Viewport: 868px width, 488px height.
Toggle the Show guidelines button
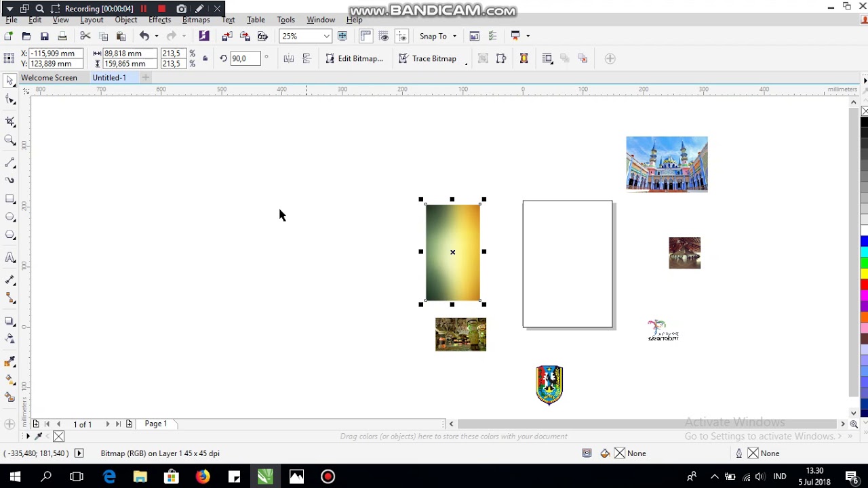point(401,36)
